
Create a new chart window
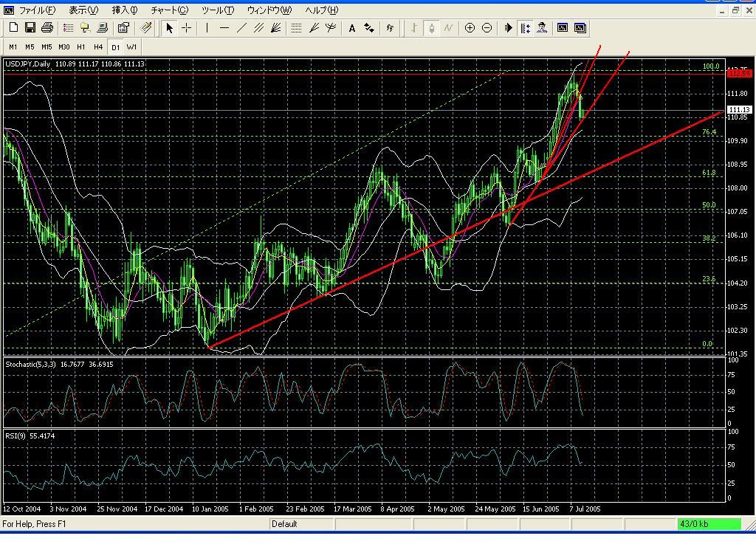pos(12,28)
